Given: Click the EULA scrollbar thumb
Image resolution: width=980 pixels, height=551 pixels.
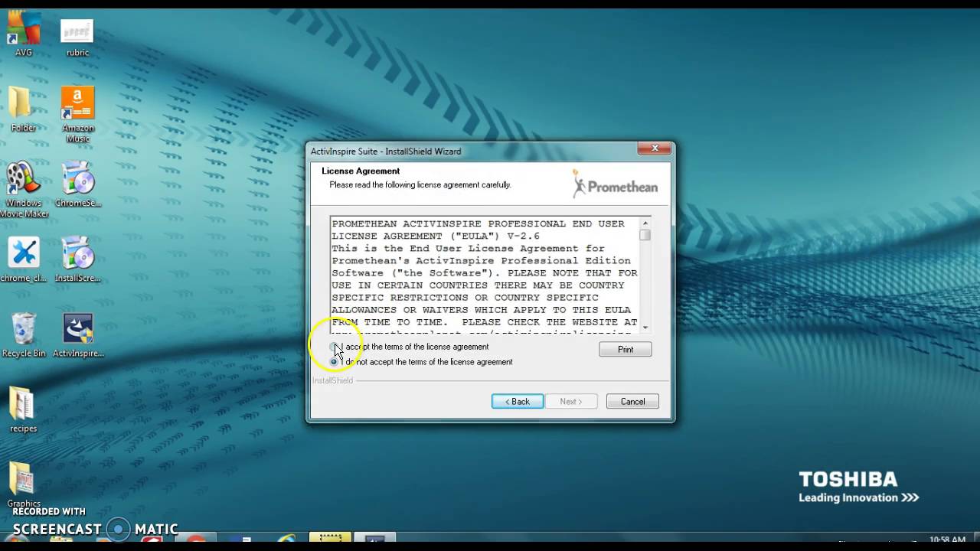Looking at the screenshot, I should point(645,236).
